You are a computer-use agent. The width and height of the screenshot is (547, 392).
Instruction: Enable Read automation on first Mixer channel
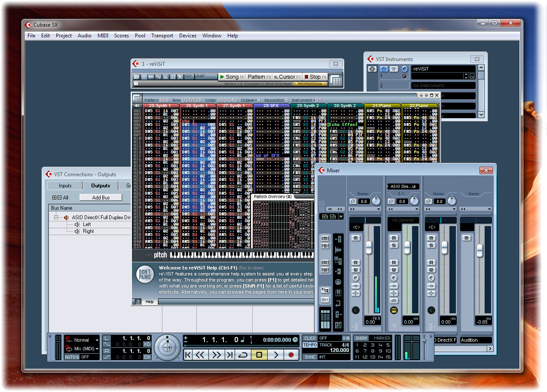pos(356,262)
